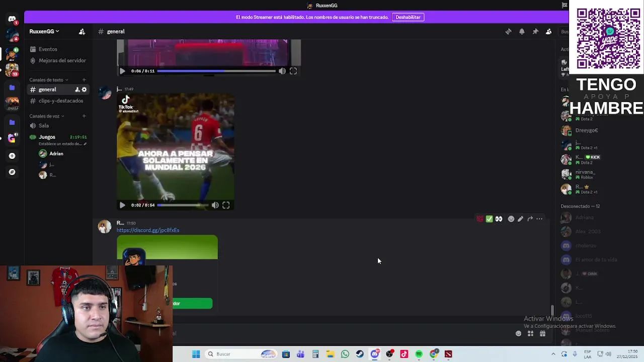Create invite icon on general channel
This screenshot has height=362, width=644.
coord(77,89)
